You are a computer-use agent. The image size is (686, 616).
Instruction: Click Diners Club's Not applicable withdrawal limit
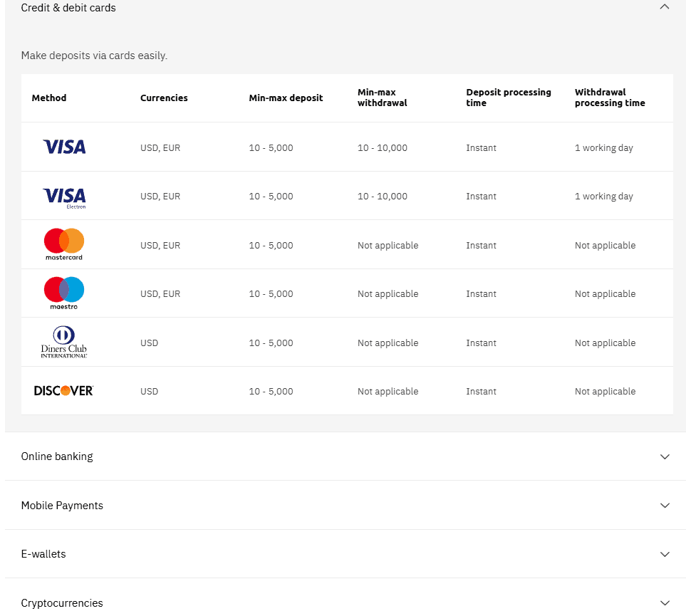388,343
